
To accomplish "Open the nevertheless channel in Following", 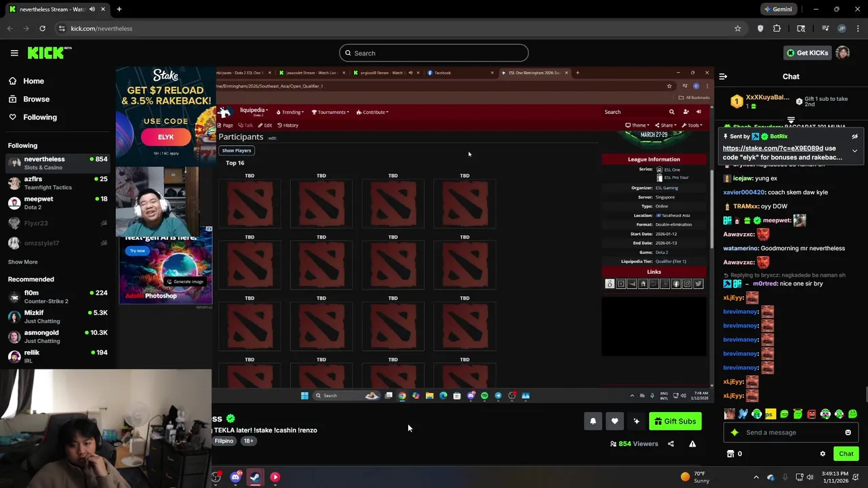I will tap(57, 163).
